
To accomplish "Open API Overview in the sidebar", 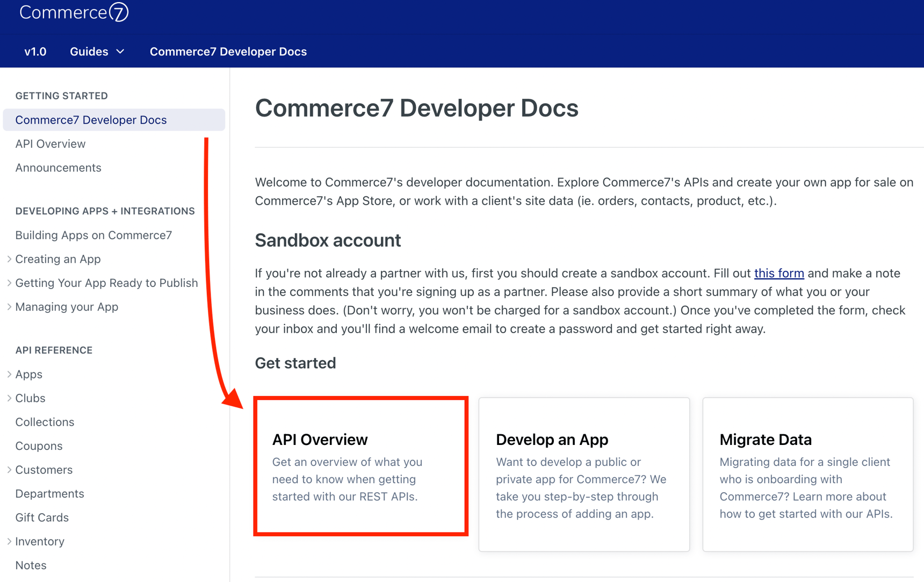I will (50, 144).
